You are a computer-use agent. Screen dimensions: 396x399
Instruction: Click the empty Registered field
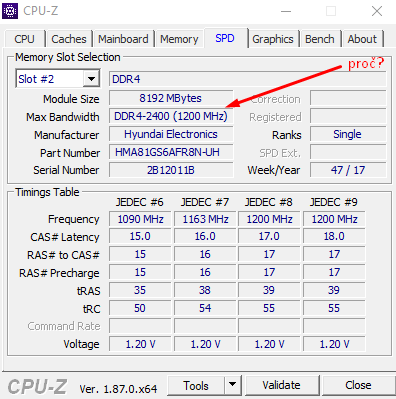[348, 116]
